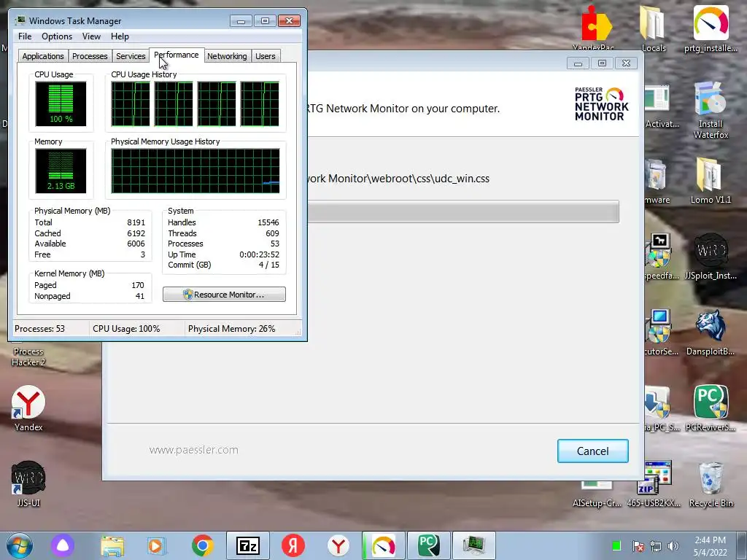Select the AISetup-Cr... desktop icon
The width and height of the screenshot is (747, 560).
point(597,493)
